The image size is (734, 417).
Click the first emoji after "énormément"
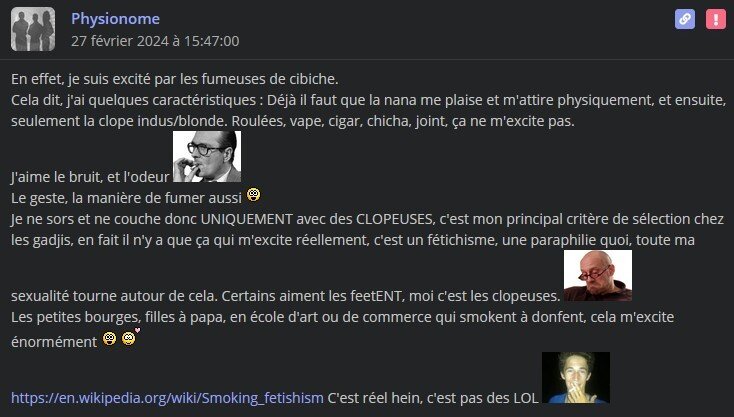pos(110,338)
